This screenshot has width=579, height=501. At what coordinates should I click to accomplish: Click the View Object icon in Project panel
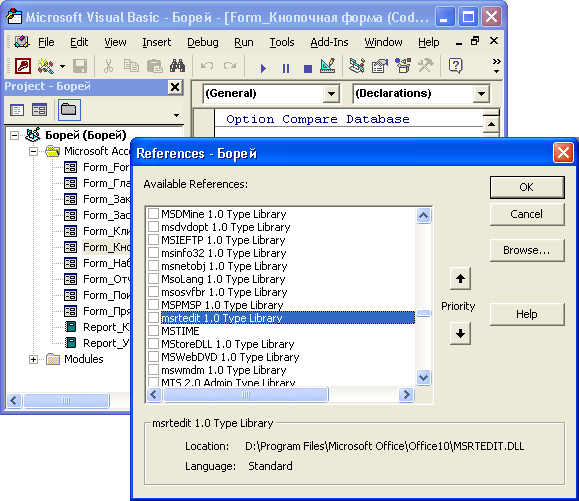pyautogui.click(x=39, y=110)
